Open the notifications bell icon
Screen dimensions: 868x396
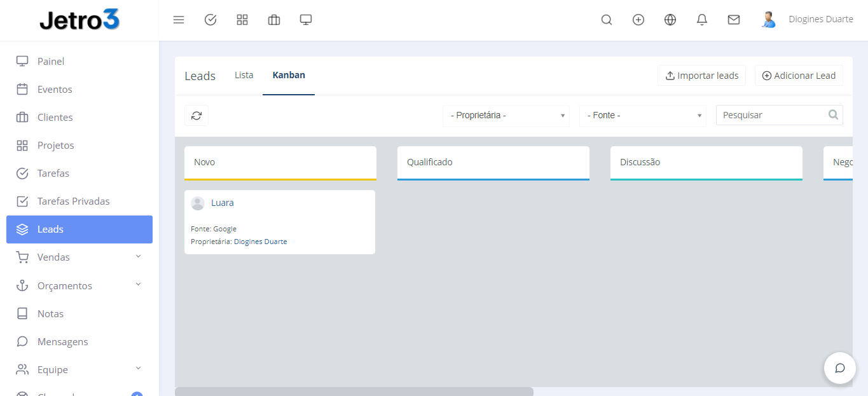coord(702,20)
